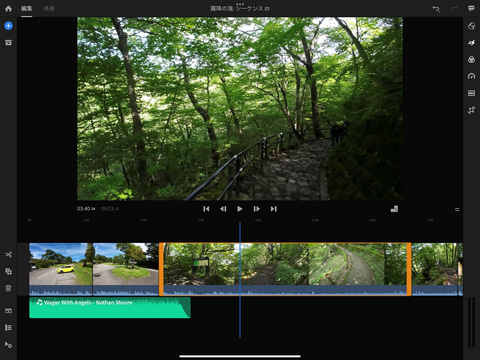Open the project assets panel
Viewport: 480px width, 360px height.
pos(8,42)
